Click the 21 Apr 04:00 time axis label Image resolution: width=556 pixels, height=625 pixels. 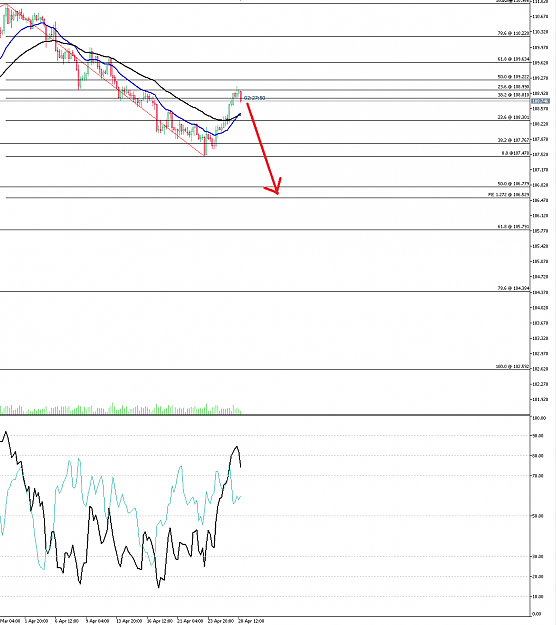click(x=190, y=621)
